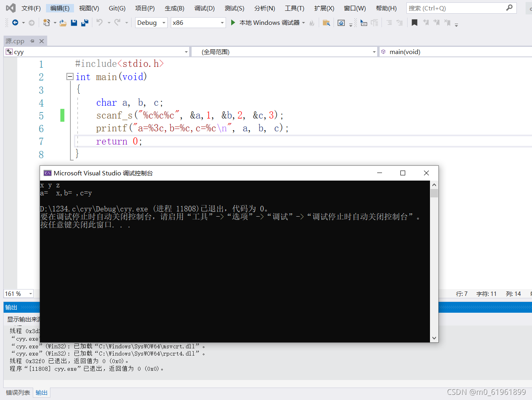The width and height of the screenshot is (532, 400).
Task: Open the 工具(T) menu
Action: click(x=294, y=8)
